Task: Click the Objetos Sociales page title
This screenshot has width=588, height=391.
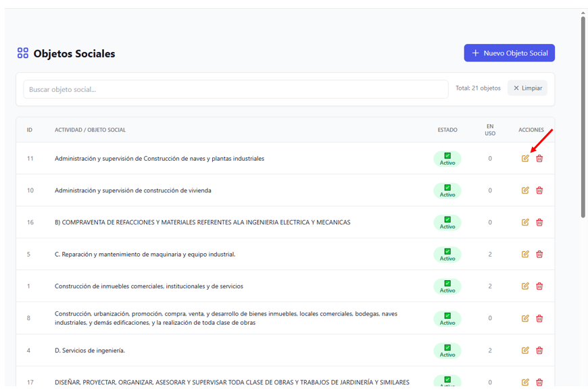Action: pos(74,53)
